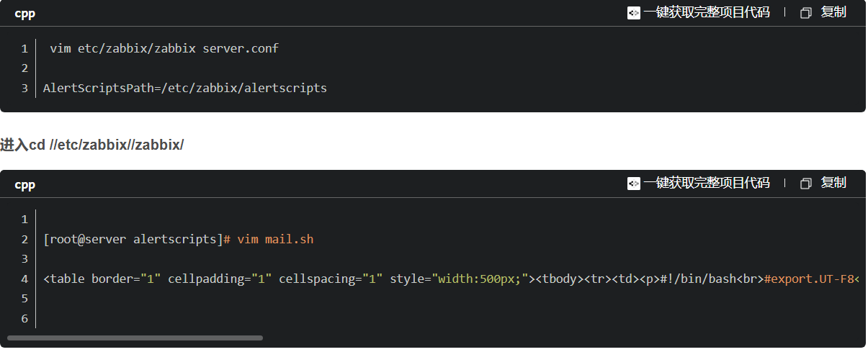The height and width of the screenshot is (352, 868).
Task: Click the code icon in first block header
Action: point(633,12)
